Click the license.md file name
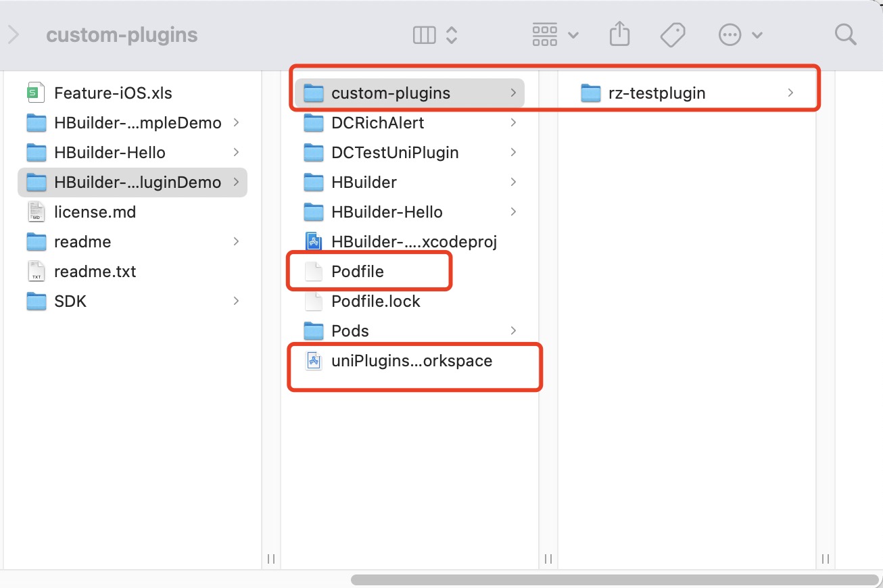The image size is (883, 588). tap(95, 212)
